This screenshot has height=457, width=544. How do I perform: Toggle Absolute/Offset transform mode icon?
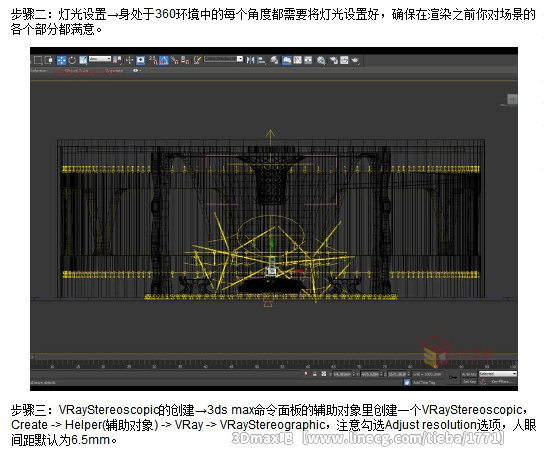coord(324,374)
